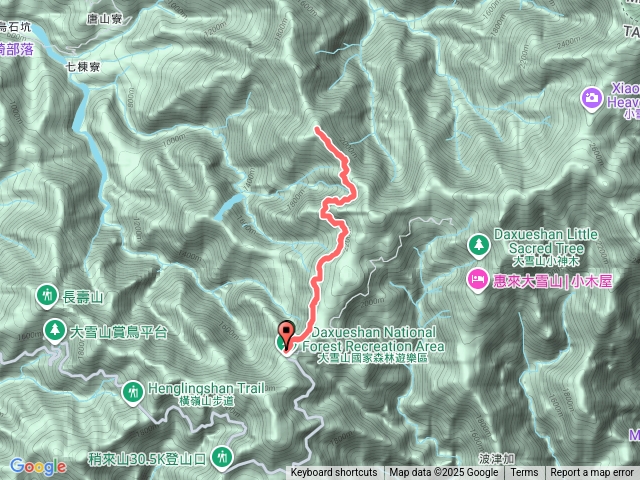The width and height of the screenshot is (640, 480).
Task: Open Keyboard shortcuts
Action: (x=333, y=473)
